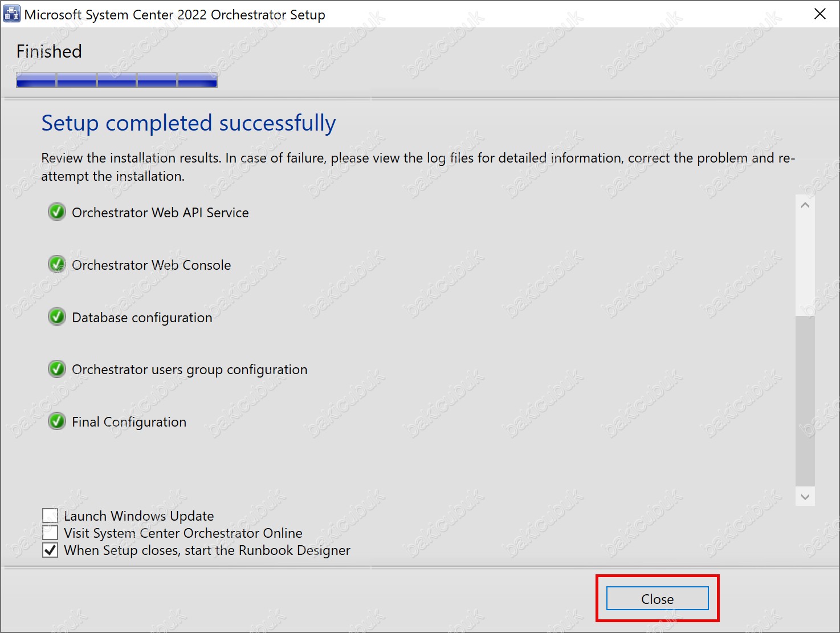Click the results list scrollbar thumb
This screenshot has height=633, width=840.
point(805,400)
